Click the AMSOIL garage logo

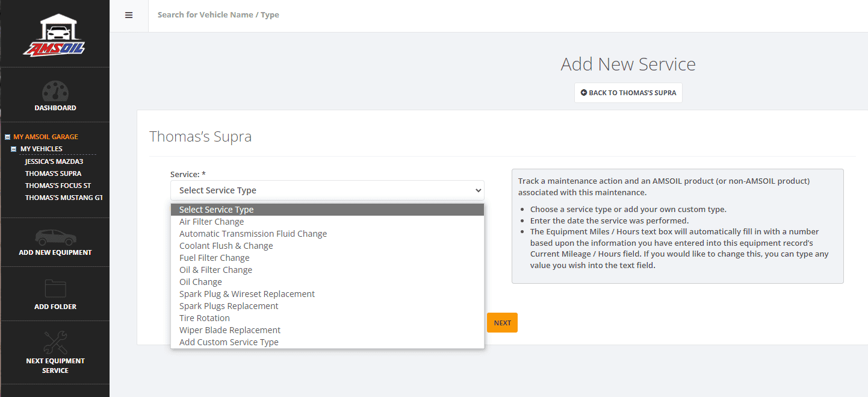pyautogui.click(x=55, y=35)
